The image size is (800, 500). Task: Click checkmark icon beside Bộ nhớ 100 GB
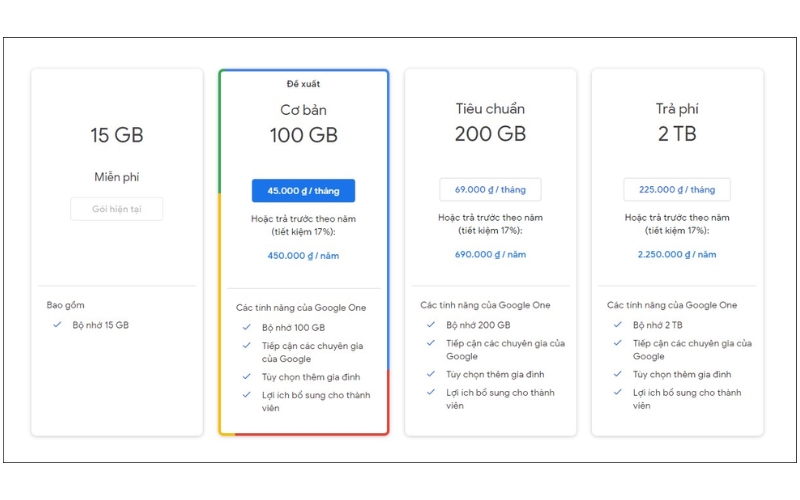click(x=246, y=327)
